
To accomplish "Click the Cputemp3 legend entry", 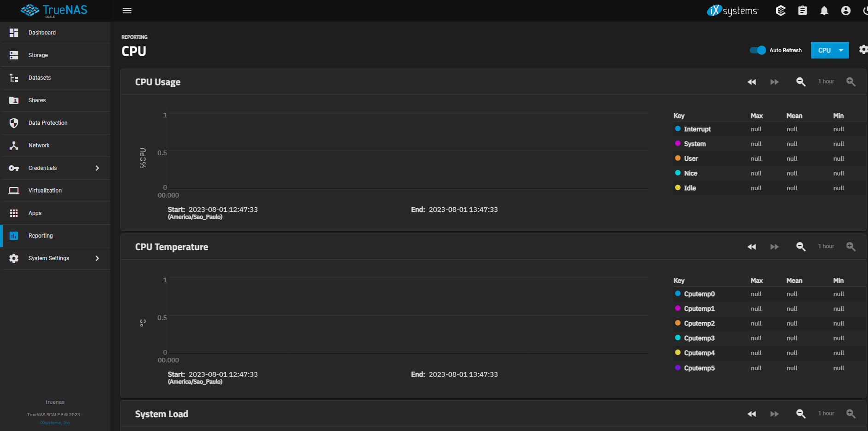I will coord(699,338).
